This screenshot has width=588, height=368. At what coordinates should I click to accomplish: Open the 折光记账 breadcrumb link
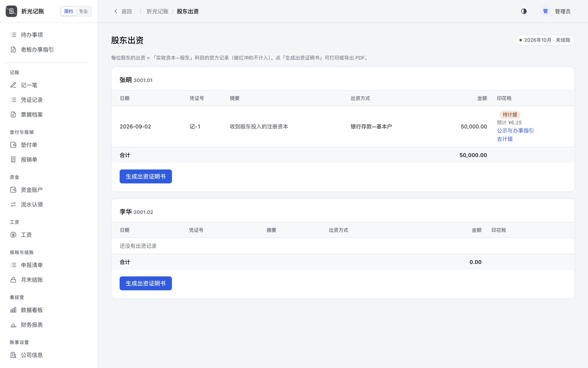pyautogui.click(x=158, y=11)
